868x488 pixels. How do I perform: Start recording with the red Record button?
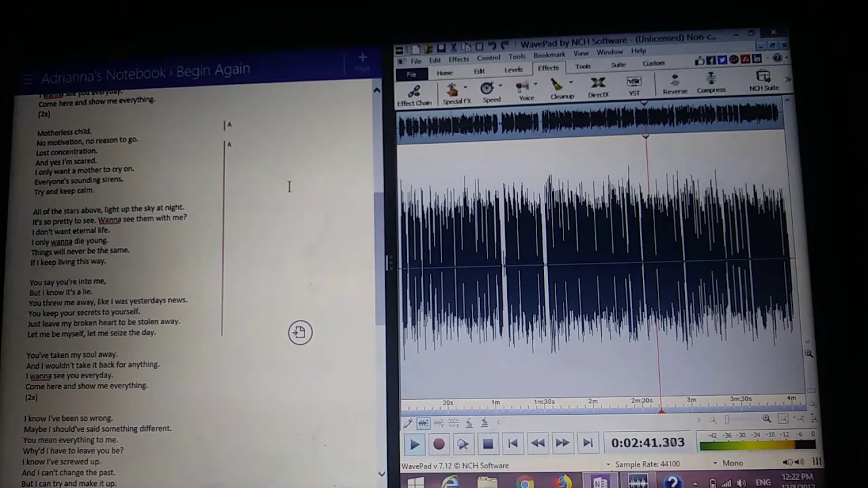click(x=439, y=445)
